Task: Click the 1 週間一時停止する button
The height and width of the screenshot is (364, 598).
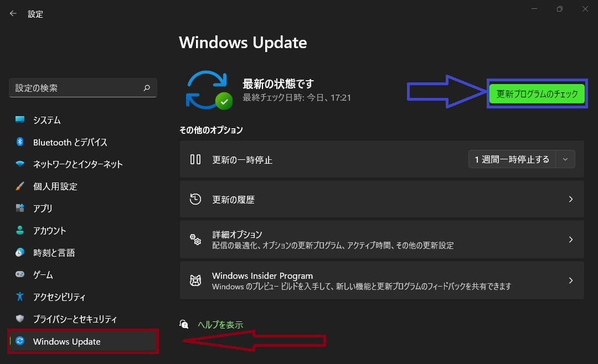Action: [512, 159]
